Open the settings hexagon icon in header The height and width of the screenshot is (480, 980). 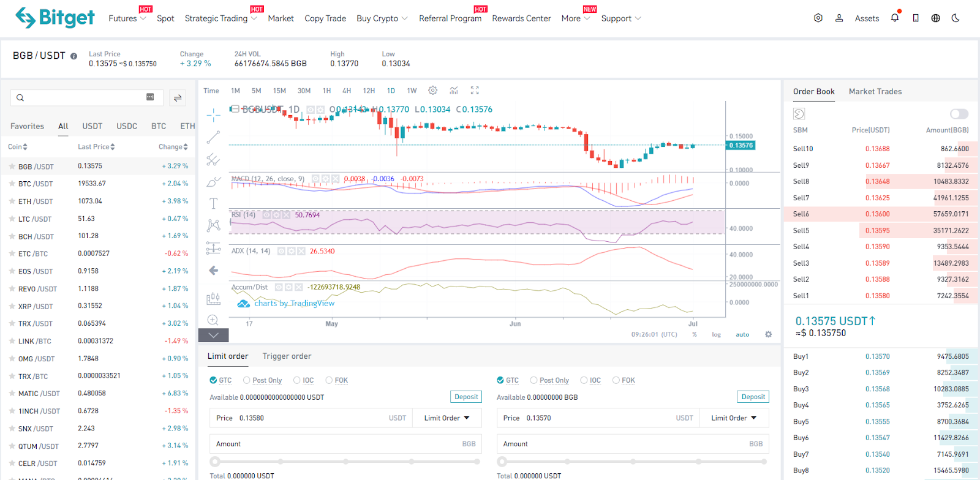(818, 18)
